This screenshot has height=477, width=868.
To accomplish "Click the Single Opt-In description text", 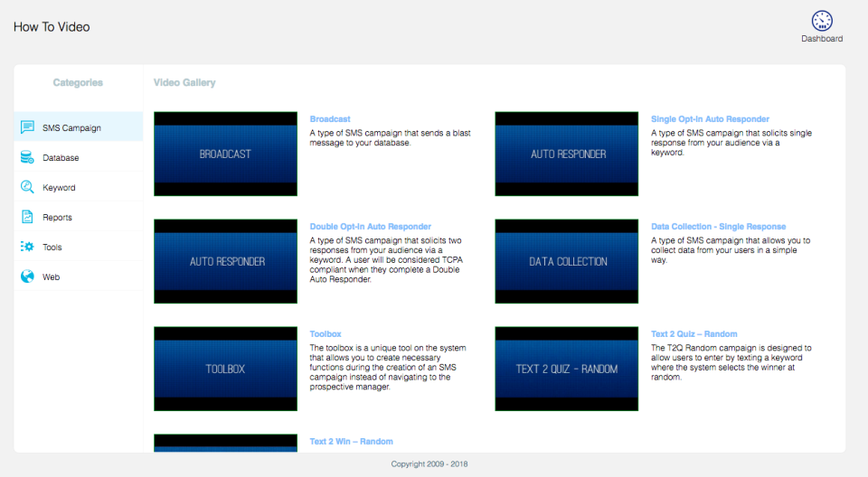I will click(x=731, y=143).
